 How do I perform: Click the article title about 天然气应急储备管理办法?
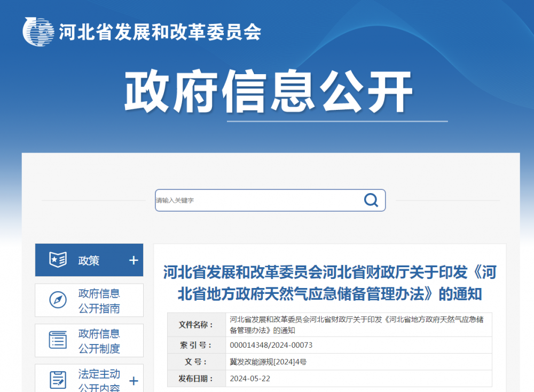329,283
